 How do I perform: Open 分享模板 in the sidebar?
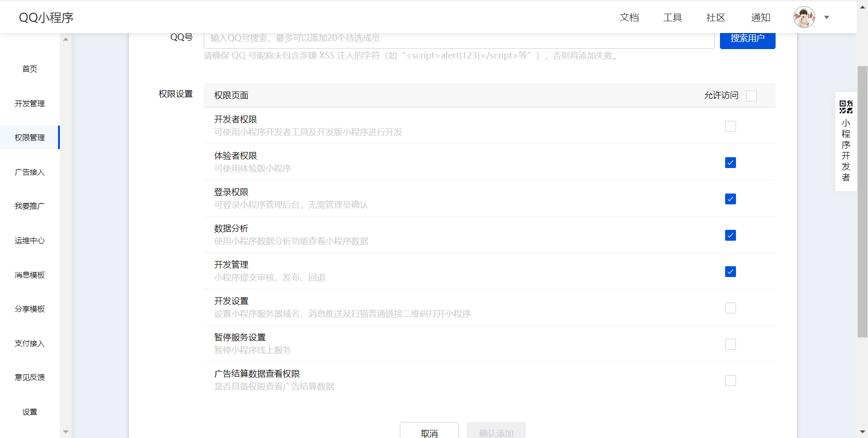click(x=30, y=309)
